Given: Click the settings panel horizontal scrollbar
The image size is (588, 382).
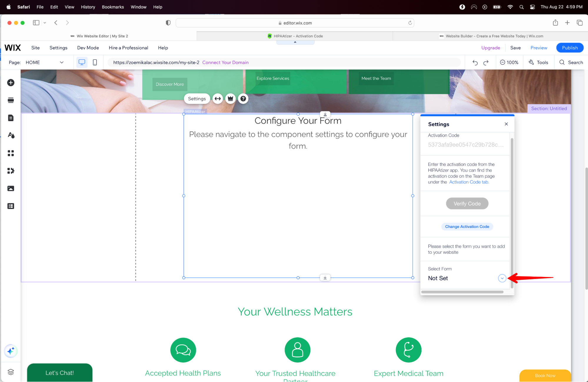Looking at the screenshot, I should 462,292.
